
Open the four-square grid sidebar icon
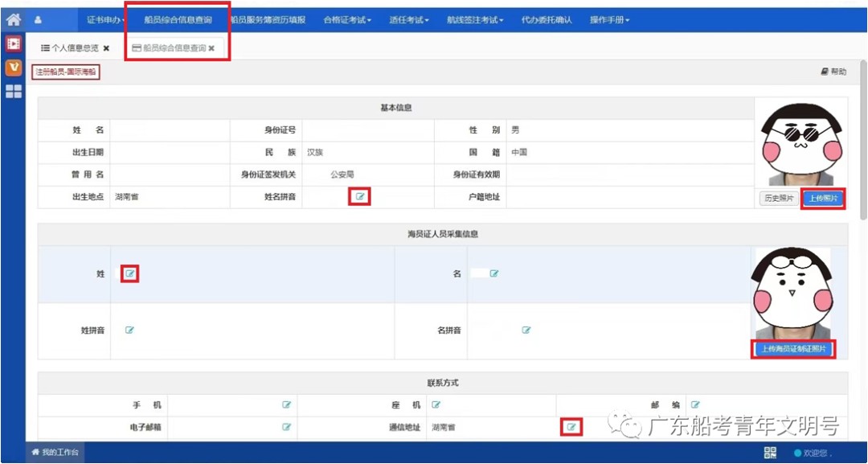click(x=14, y=92)
